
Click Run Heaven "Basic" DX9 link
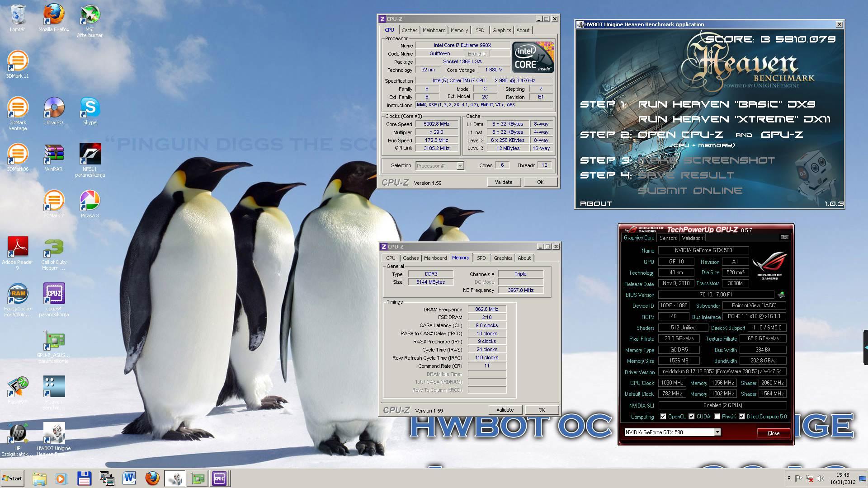click(x=726, y=104)
